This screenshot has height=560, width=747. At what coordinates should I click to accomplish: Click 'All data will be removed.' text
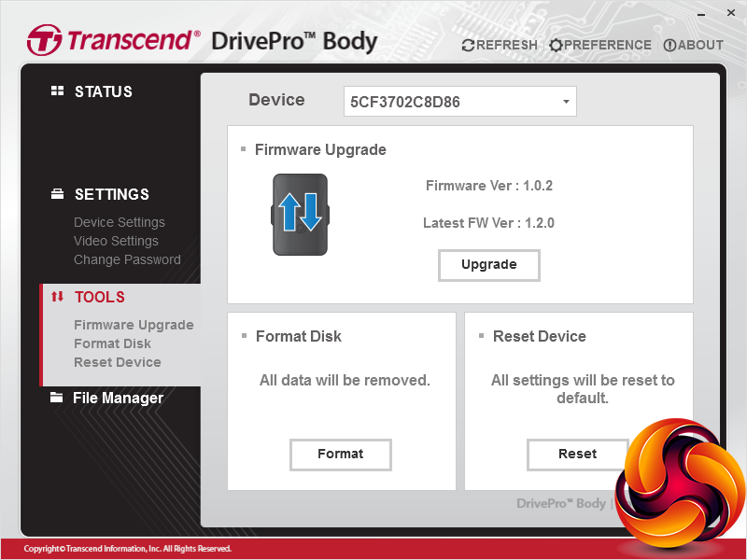pyautogui.click(x=345, y=380)
